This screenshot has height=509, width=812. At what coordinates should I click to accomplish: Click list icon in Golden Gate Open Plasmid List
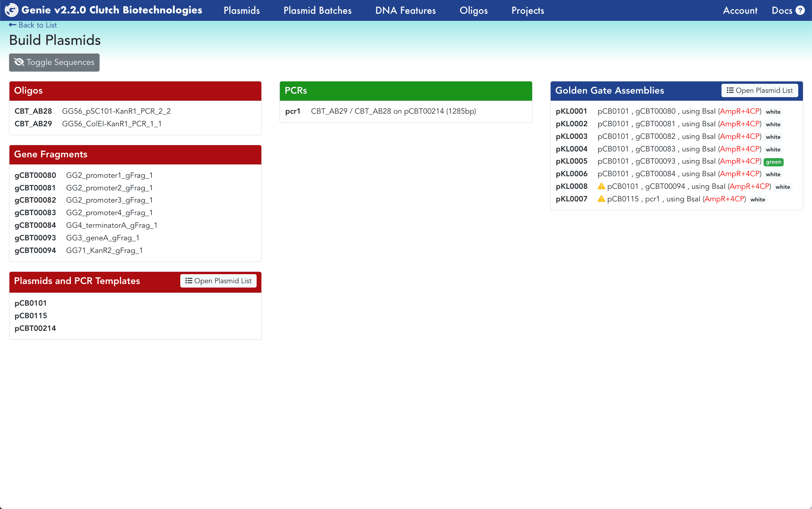point(730,90)
